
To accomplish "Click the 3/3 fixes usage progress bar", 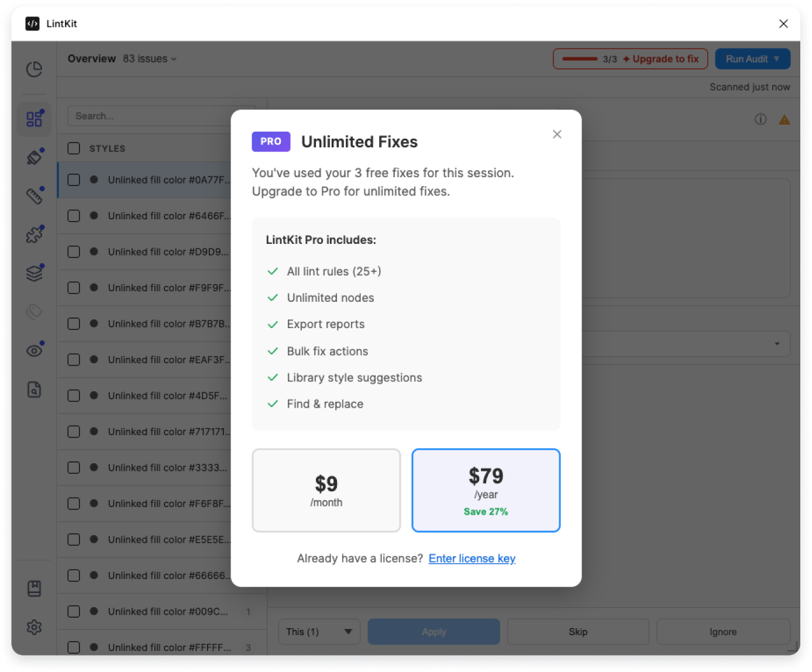I will 580,59.
